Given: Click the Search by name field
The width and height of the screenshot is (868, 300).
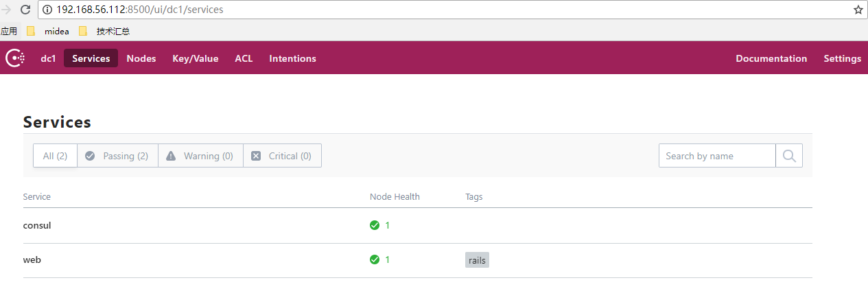Looking at the screenshot, I should tap(717, 156).
